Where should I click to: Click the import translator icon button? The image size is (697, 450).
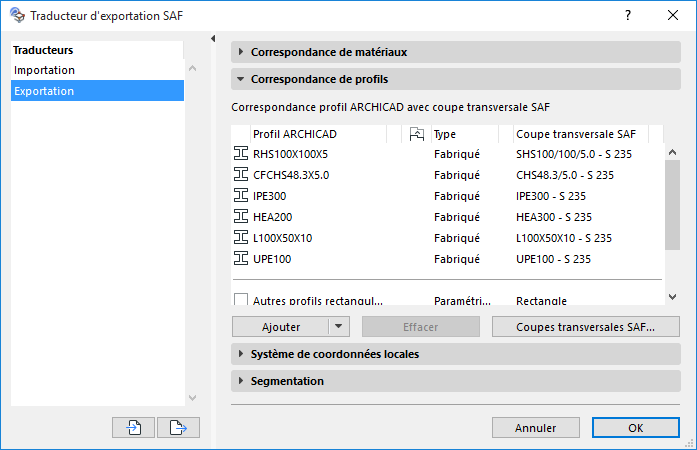pyautogui.click(x=133, y=428)
